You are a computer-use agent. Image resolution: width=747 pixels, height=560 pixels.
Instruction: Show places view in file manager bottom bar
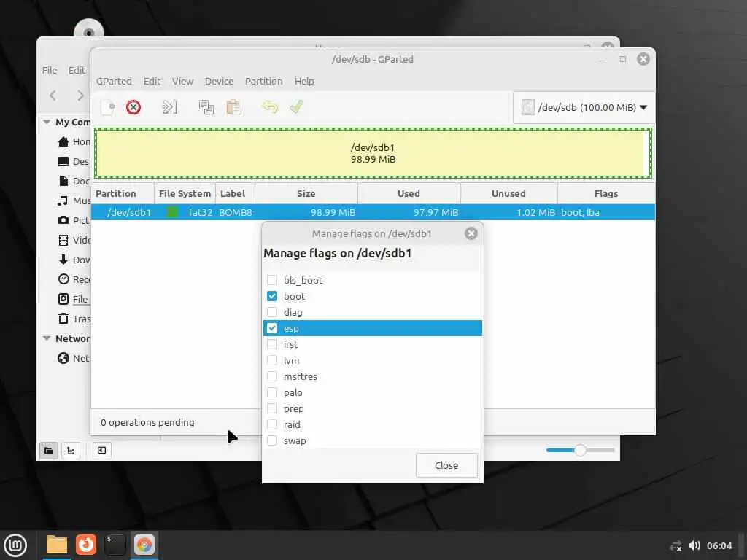click(49, 451)
